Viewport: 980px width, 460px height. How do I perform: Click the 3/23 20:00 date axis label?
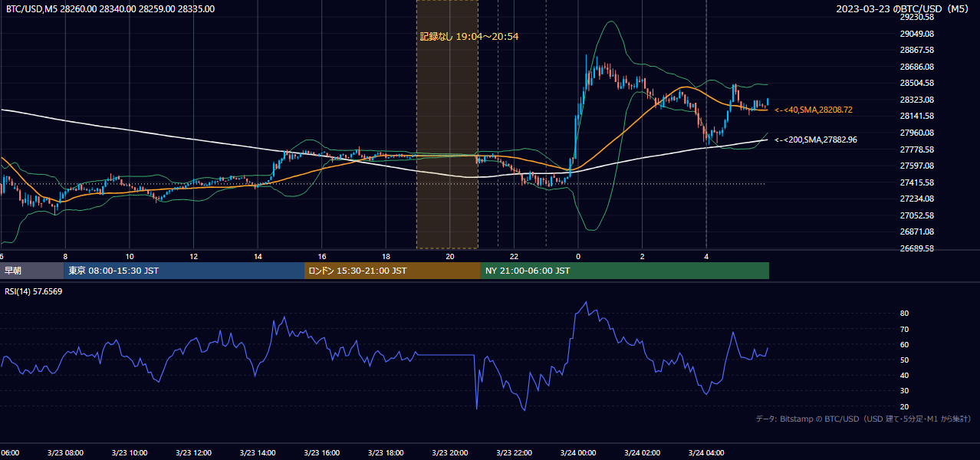[x=449, y=453]
